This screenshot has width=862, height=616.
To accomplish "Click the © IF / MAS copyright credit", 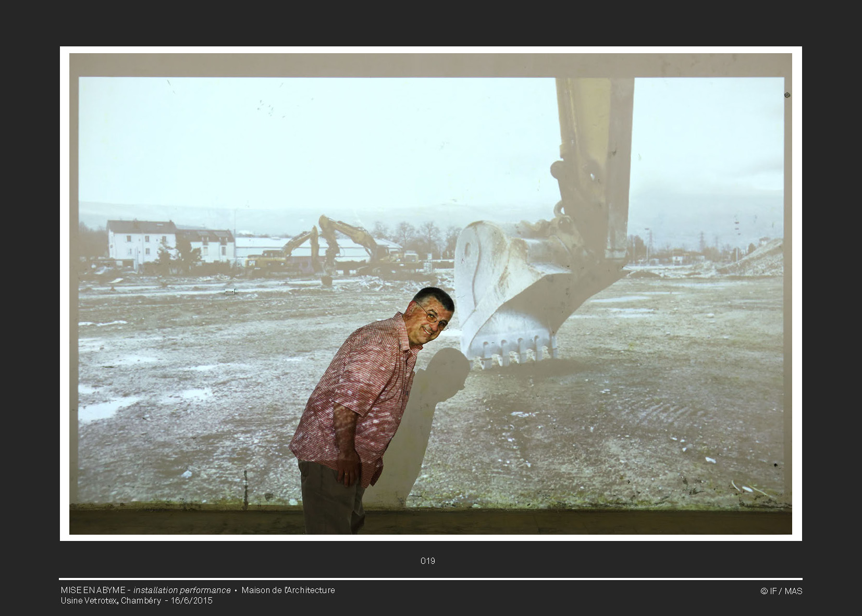I will tap(781, 591).
